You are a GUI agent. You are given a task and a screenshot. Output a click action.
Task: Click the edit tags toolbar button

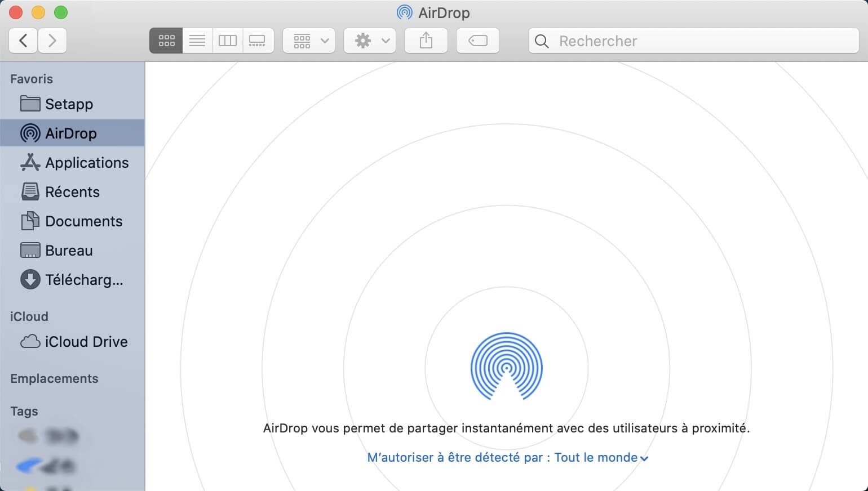(478, 41)
